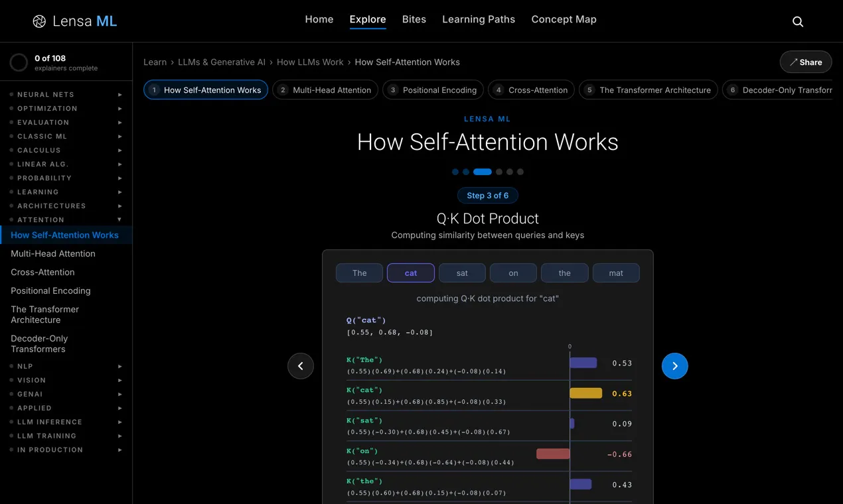This screenshot has width=843, height=504.
Task: Switch to The Transformer Architecture chip tab
Action: [x=649, y=90]
